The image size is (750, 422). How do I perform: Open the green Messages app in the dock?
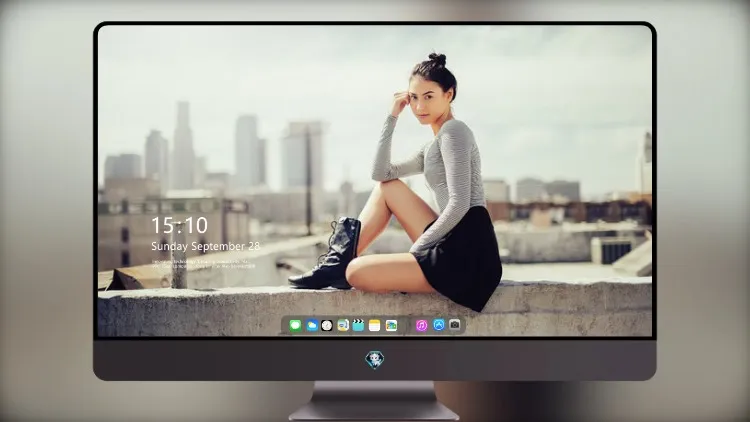(296, 326)
